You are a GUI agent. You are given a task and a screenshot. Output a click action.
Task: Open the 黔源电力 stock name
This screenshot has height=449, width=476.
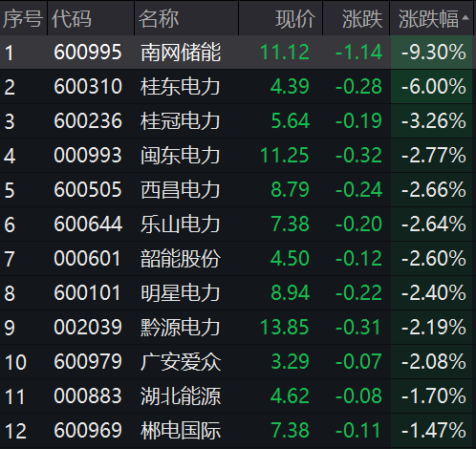pyautogui.click(x=180, y=328)
